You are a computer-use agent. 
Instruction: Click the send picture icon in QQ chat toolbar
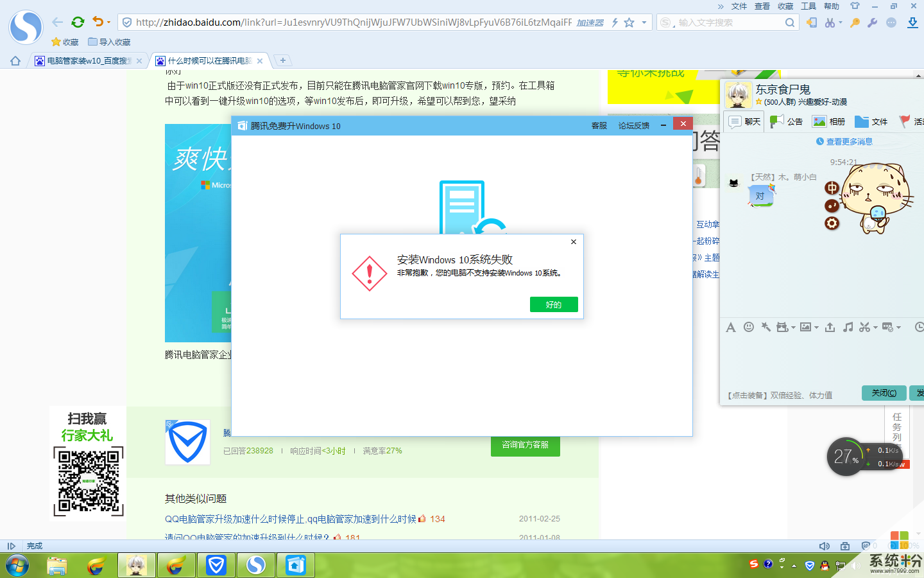(805, 327)
